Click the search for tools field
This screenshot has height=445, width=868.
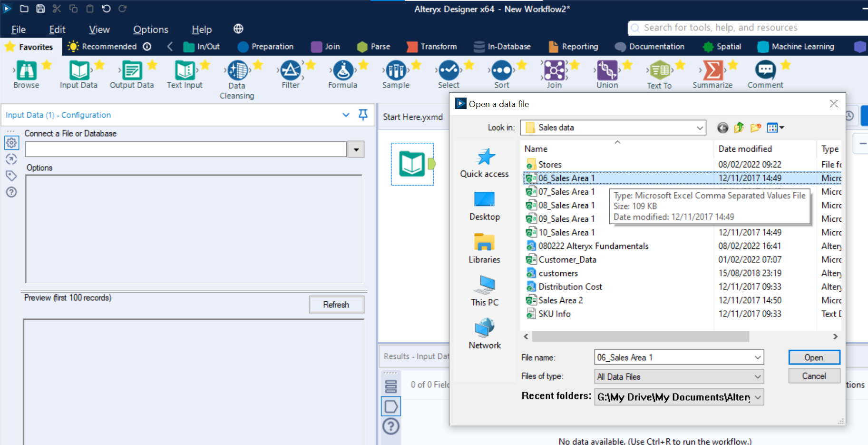748,28
